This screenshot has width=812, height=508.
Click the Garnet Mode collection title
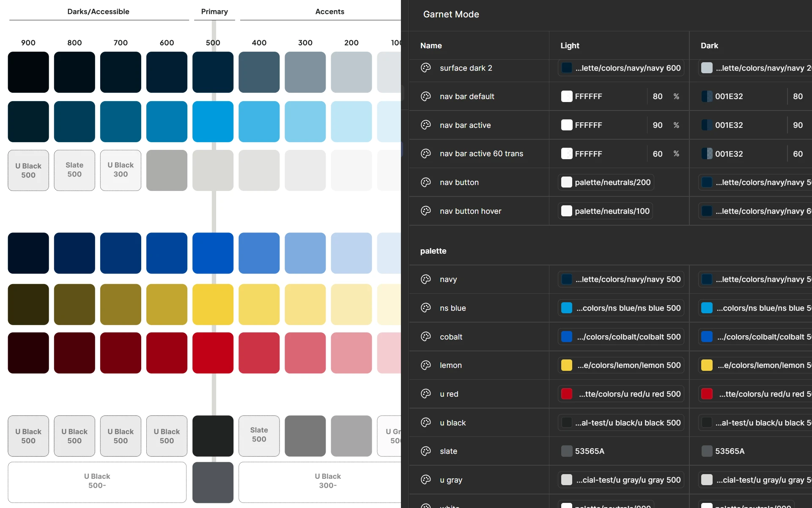[x=451, y=14]
